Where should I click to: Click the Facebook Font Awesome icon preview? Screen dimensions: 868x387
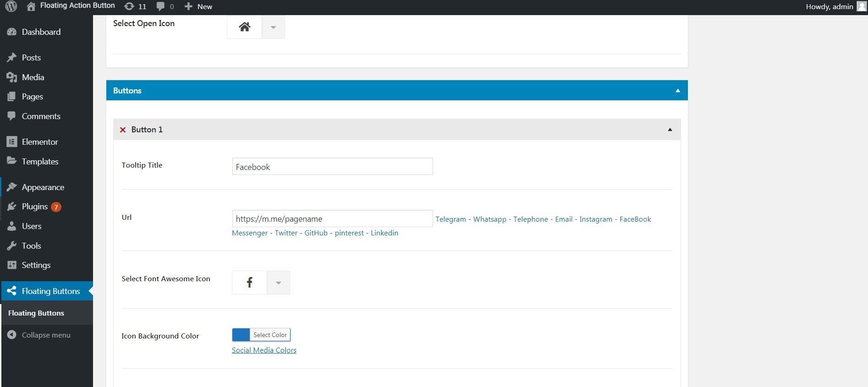(249, 283)
